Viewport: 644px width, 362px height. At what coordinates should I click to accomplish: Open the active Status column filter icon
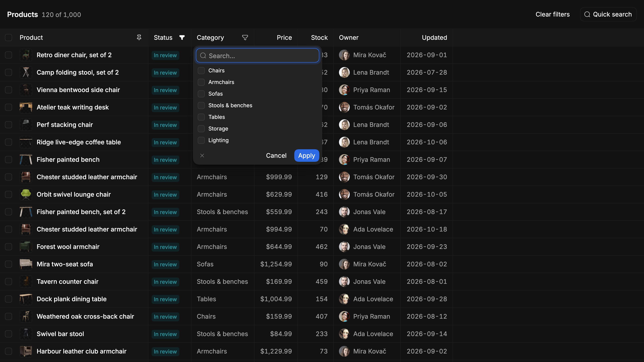[x=182, y=38]
